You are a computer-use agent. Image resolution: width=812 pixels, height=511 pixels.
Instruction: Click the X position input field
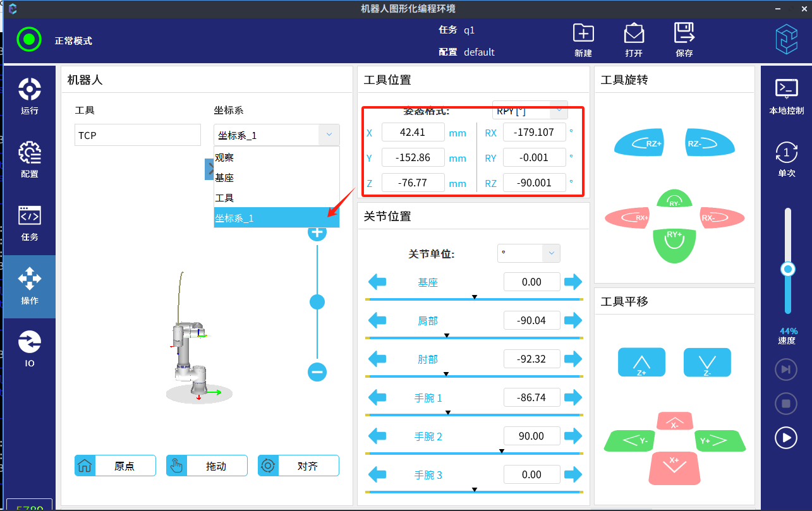pyautogui.click(x=413, y=133)
